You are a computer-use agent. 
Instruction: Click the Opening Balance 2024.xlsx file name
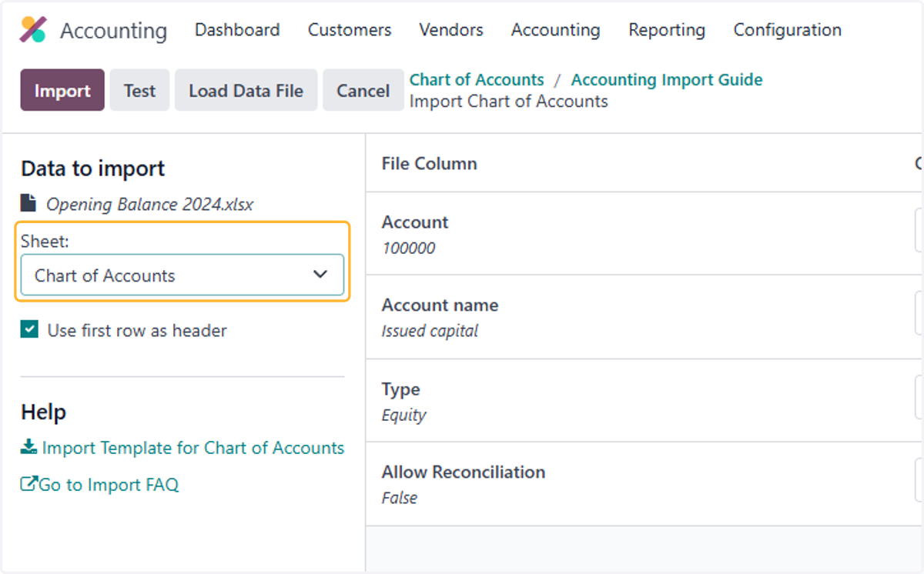point(150,205)
